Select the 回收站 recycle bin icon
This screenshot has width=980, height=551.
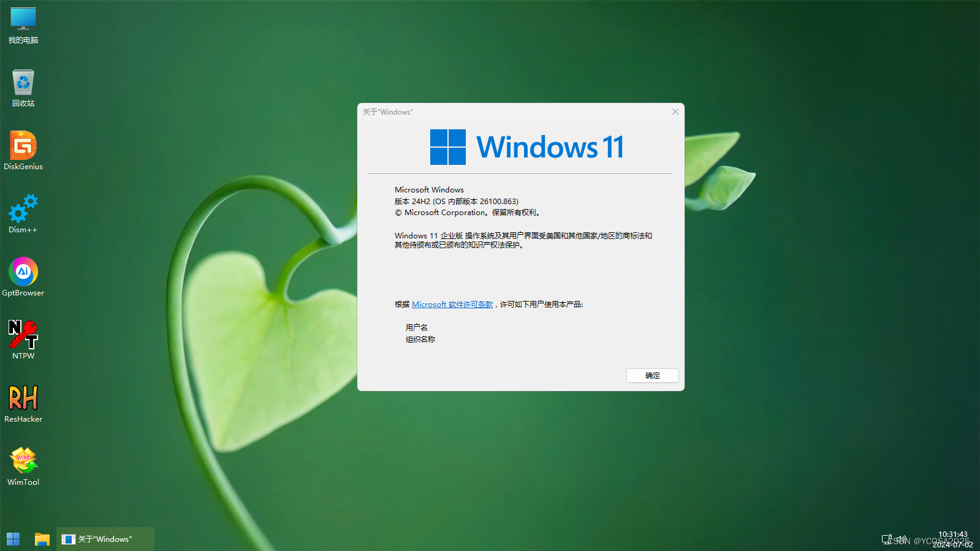point(23,88)
